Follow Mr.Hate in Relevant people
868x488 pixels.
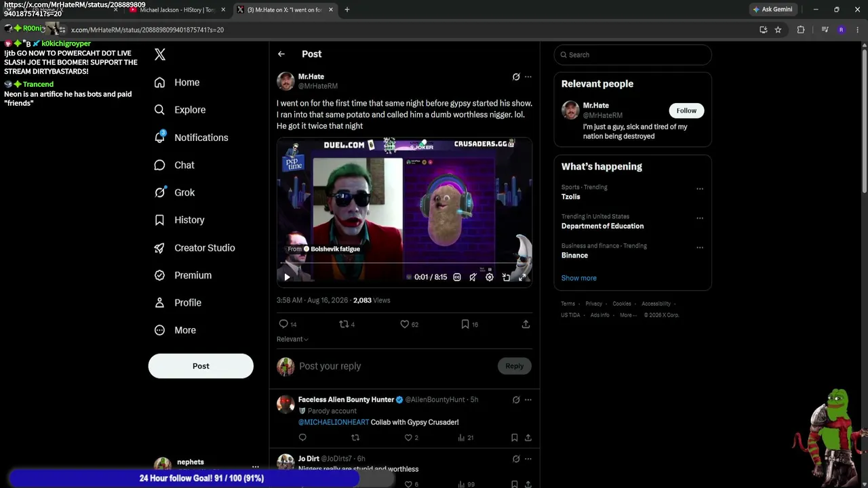(686, 110)
